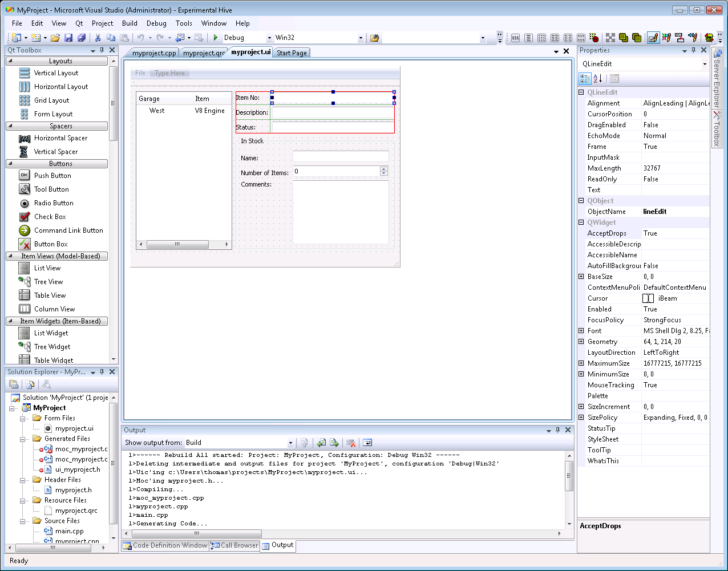Viewport: 728px width, 571px height.
Task: Click the Code Definition Window tab
Action: click(165, 545)
